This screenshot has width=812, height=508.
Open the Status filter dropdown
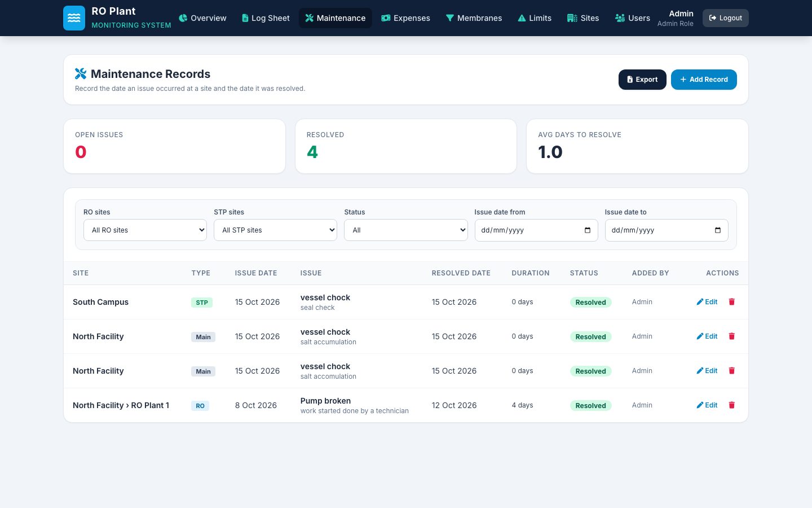coord(406,230)
